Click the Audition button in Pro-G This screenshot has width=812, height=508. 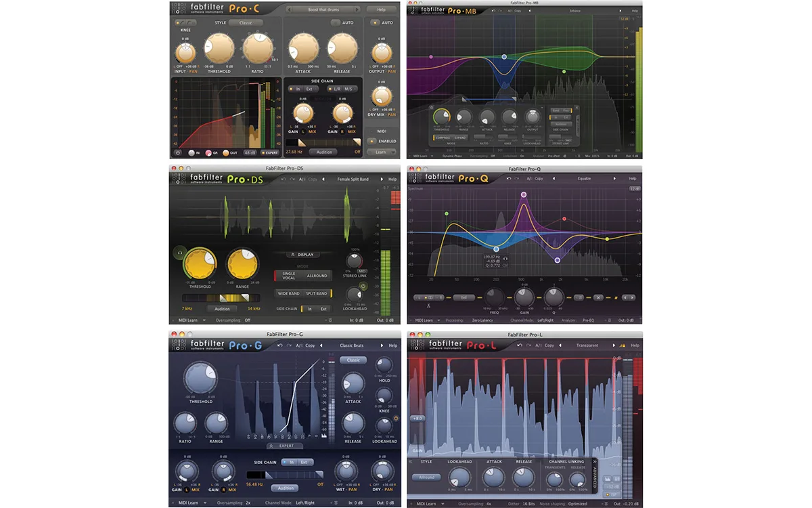point(286,488)
